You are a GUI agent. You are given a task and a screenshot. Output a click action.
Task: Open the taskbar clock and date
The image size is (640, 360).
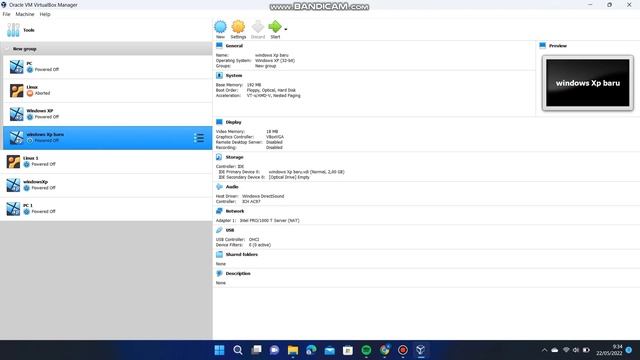point(609,350)
